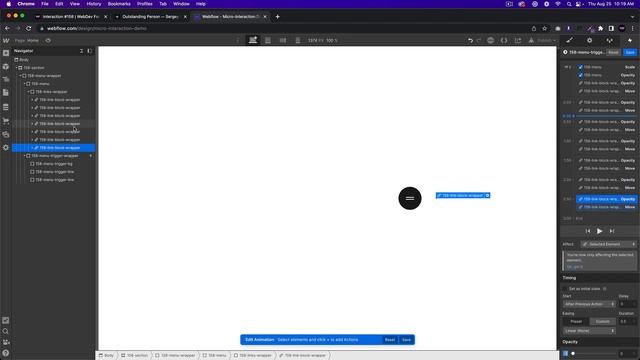Skip animation to the end
This screenshot has width=640, height=360.
pos(611,231)
